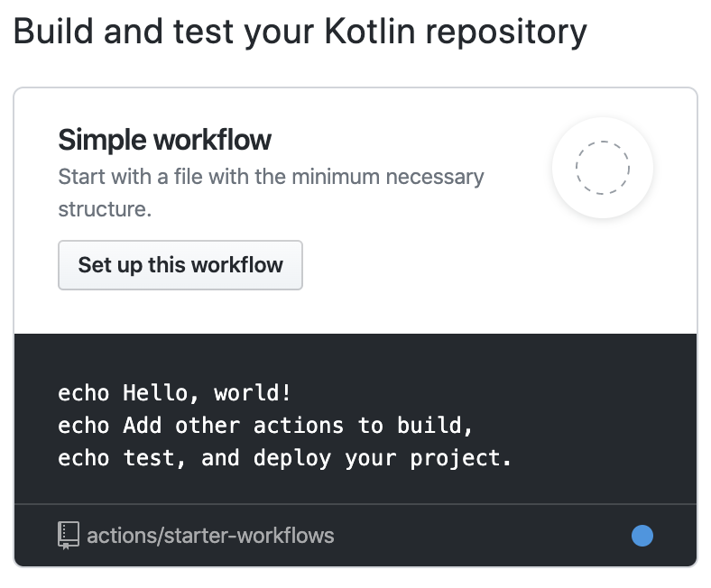
Task: Click the word 'structure.' in the card description
Action: point(105,209)
